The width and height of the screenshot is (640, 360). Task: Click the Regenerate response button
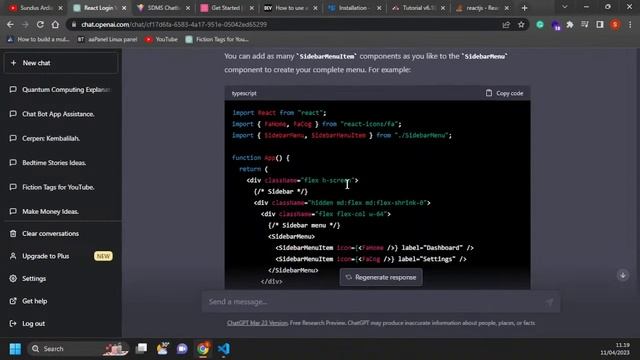click(381, 277)
